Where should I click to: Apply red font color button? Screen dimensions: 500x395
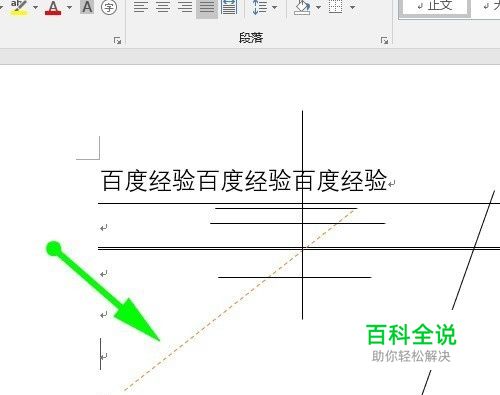[53, 7]
